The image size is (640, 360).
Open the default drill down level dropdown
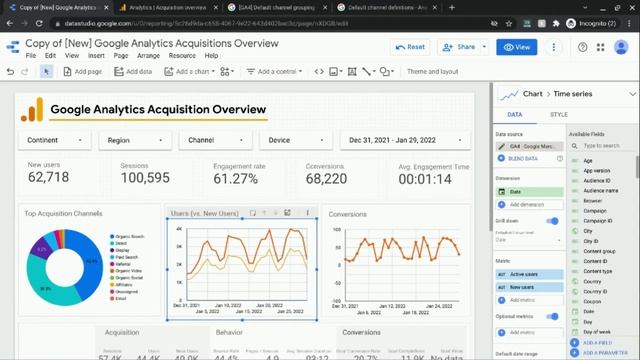[x=528, y=240]
